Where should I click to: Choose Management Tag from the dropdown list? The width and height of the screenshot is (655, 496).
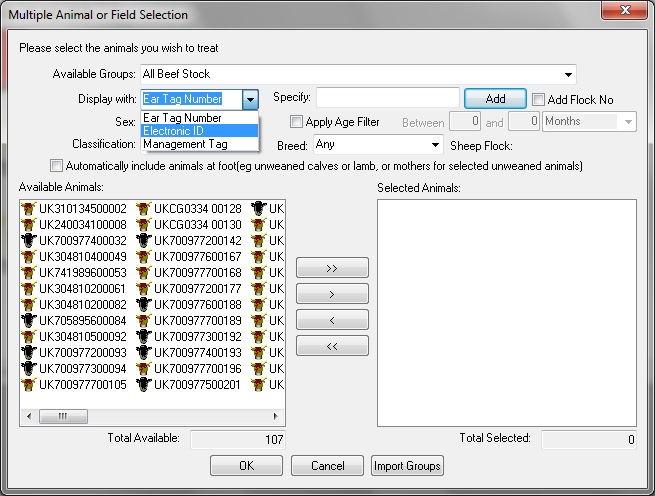pos(199,144)
